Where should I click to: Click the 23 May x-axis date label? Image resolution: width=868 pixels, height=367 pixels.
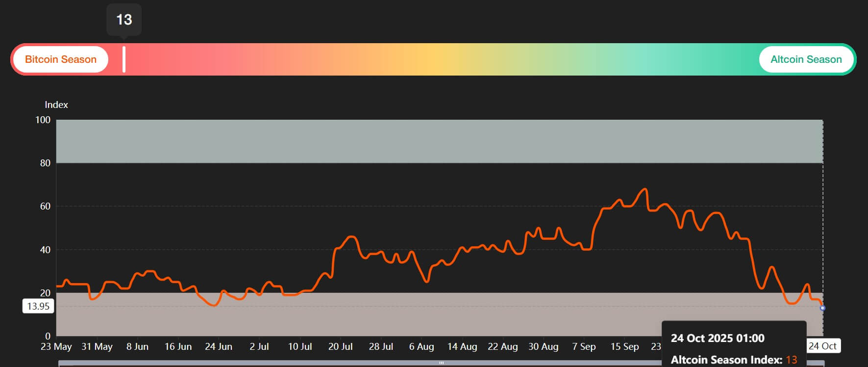(56, 346)
